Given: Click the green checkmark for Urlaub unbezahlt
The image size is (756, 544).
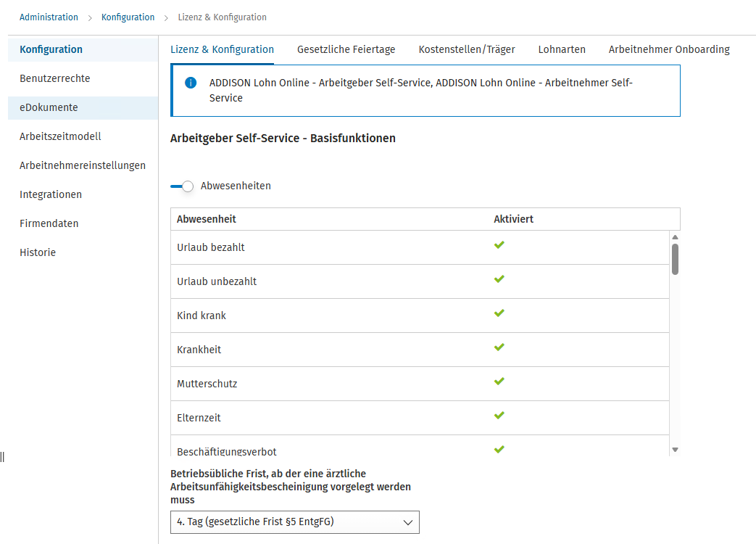Looking at the screenshot, I should 499,279.
